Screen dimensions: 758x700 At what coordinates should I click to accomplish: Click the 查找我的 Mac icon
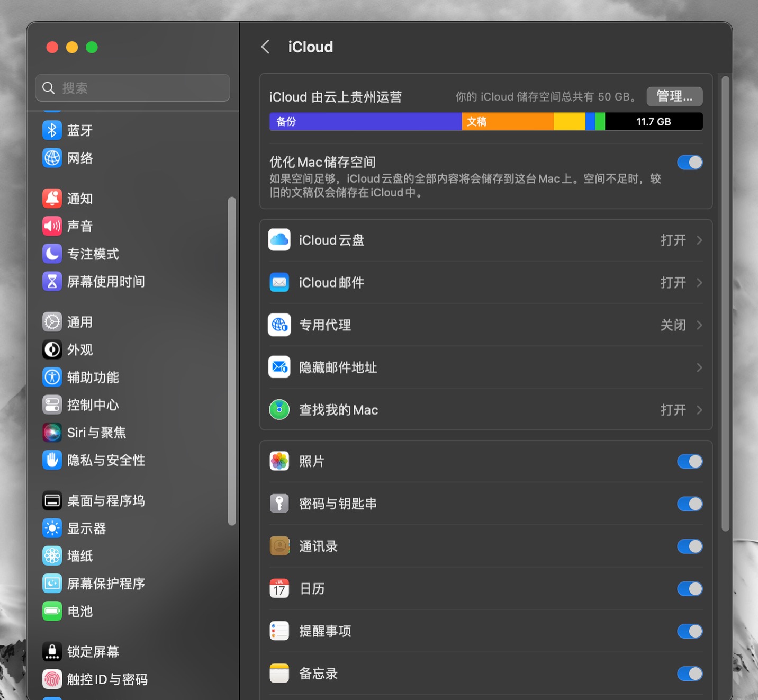click(279, 409)
